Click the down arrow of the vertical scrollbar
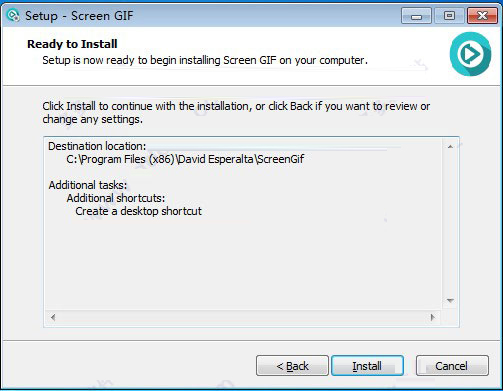Screen dimensions: 503x391 click(x=450, y=301)
